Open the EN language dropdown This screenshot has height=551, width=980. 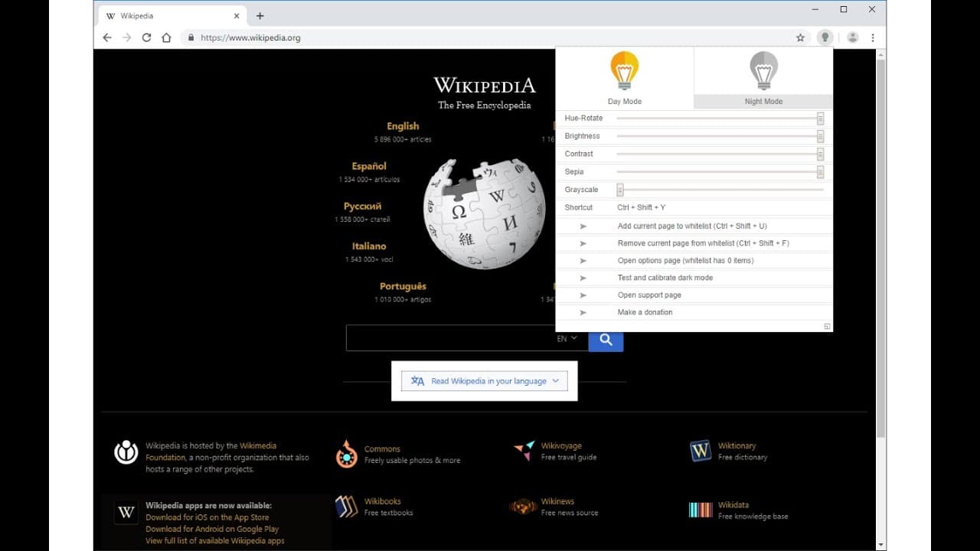[567, 338]
